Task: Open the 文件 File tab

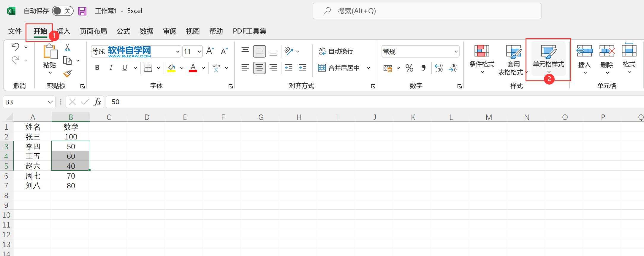Action: click(x=15, y=31)
